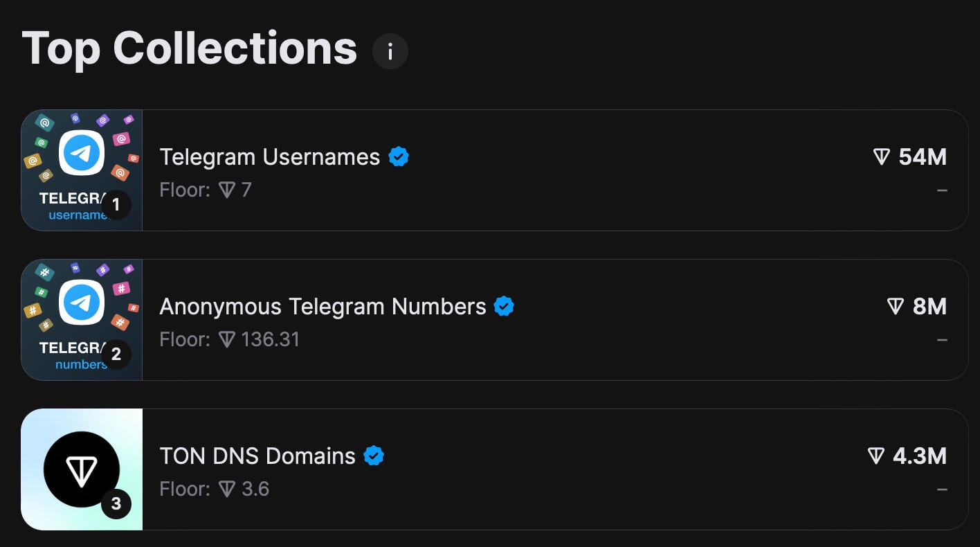Select the Anonymous Telegram Numbers title
This screenshot has width=980, height=547.
coord(323,307)
